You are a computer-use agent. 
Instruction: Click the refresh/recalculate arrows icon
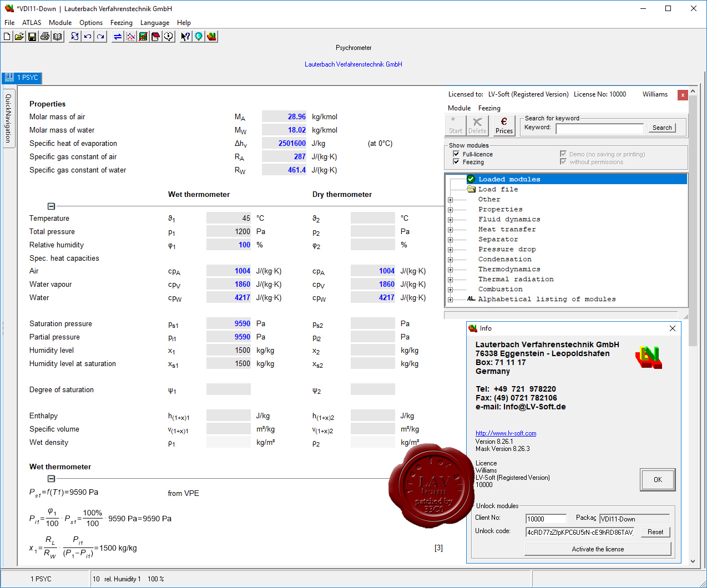coord(75,37)
